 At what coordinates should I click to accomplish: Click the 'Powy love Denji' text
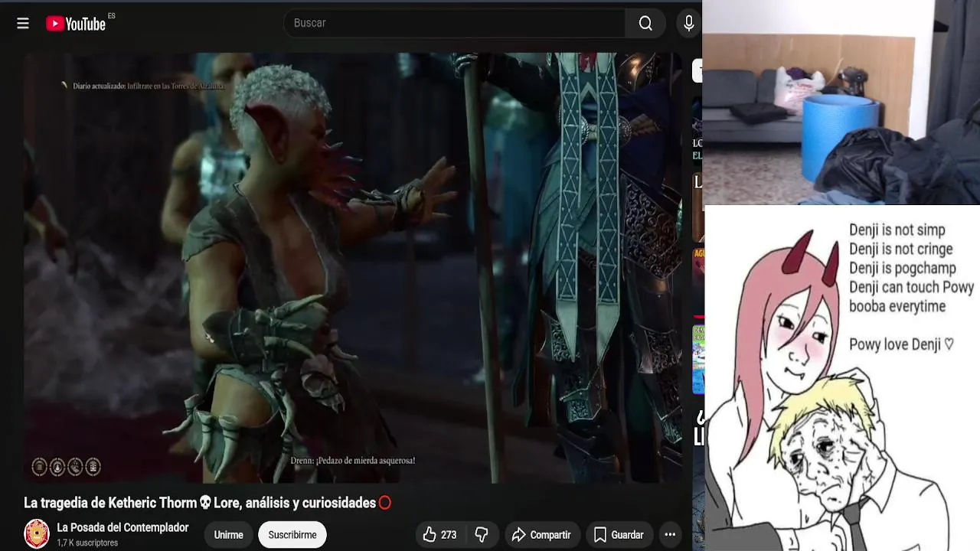902,344
